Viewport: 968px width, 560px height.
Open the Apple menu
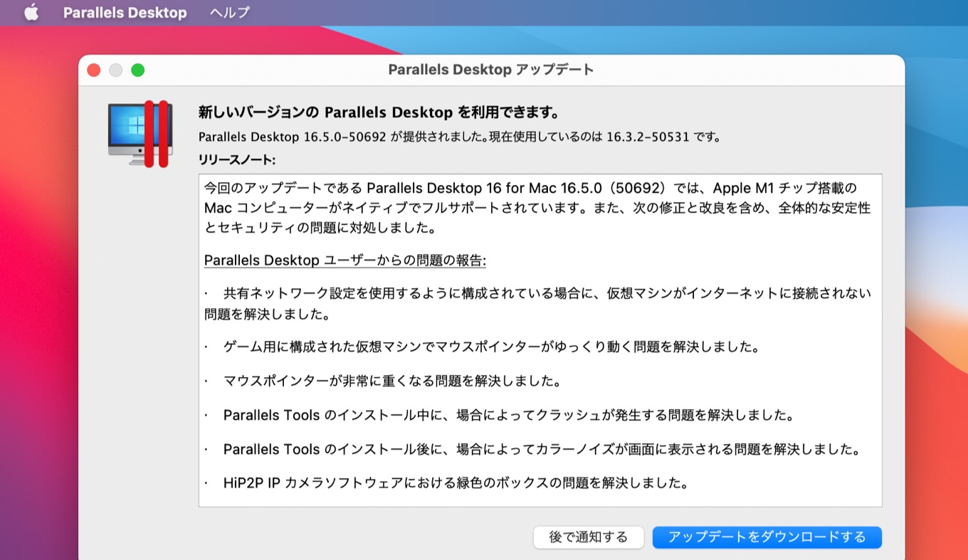pos(31,13)
